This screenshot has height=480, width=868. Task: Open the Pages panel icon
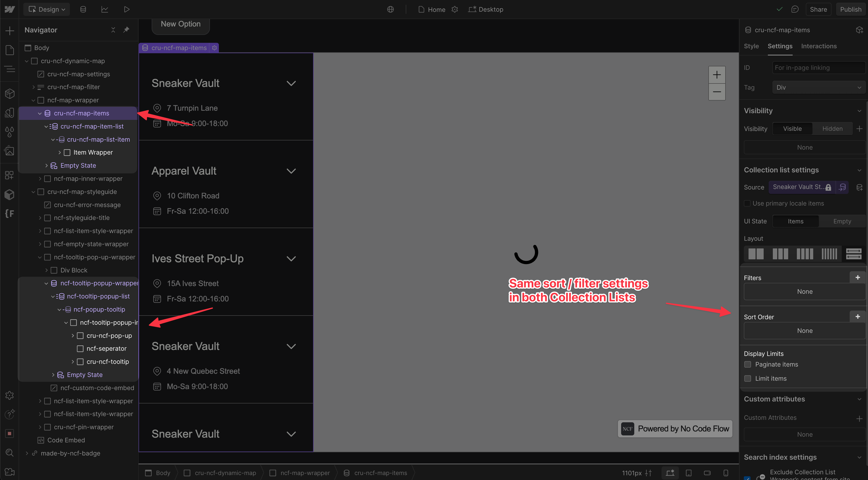[x=9, y=50]
